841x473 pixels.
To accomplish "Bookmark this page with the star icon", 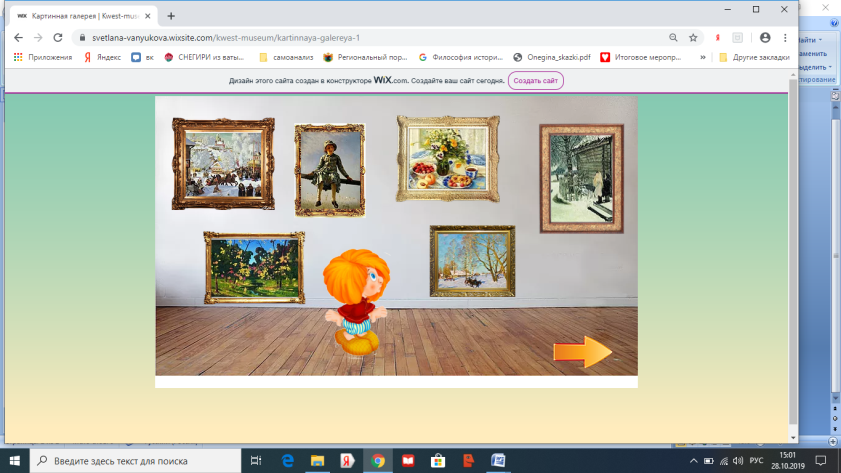I will pyautogui.click(x=693, y=38).
